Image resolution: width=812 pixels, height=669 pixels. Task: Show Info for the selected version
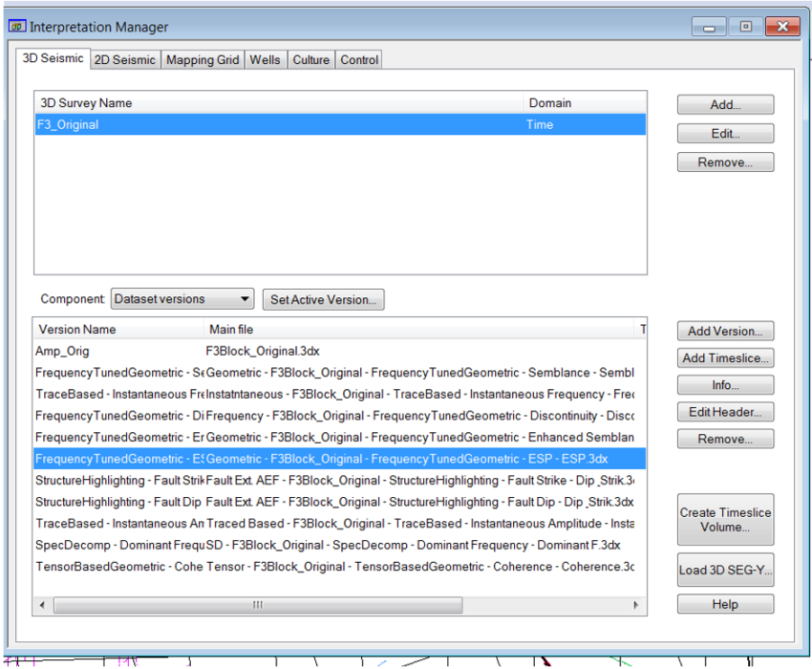pos(725,384)
